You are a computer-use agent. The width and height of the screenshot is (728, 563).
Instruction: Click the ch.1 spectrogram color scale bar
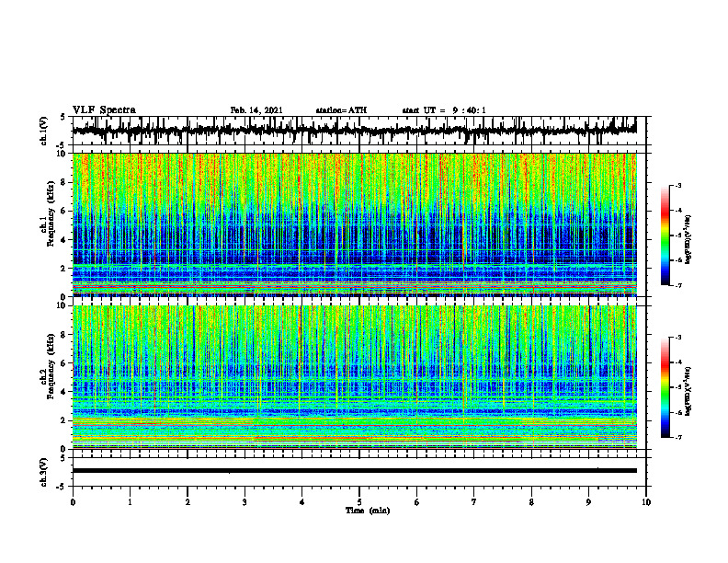coord(665,236)
